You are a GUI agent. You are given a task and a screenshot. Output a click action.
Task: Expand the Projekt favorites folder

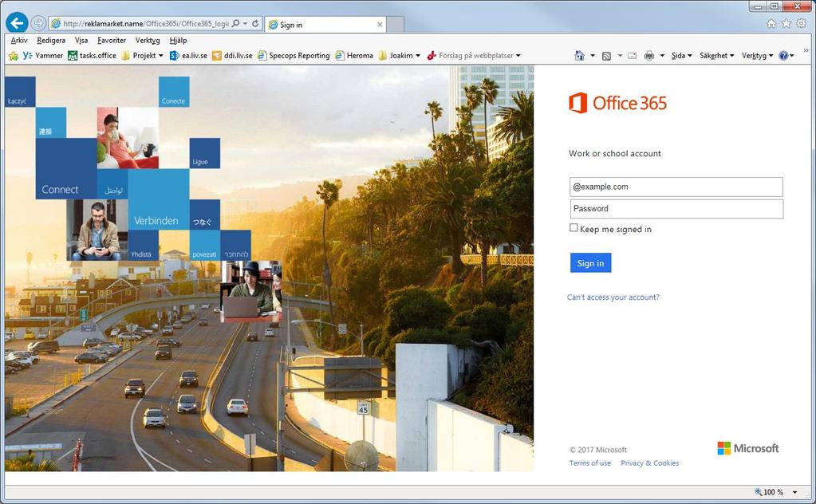pos(142,56)
